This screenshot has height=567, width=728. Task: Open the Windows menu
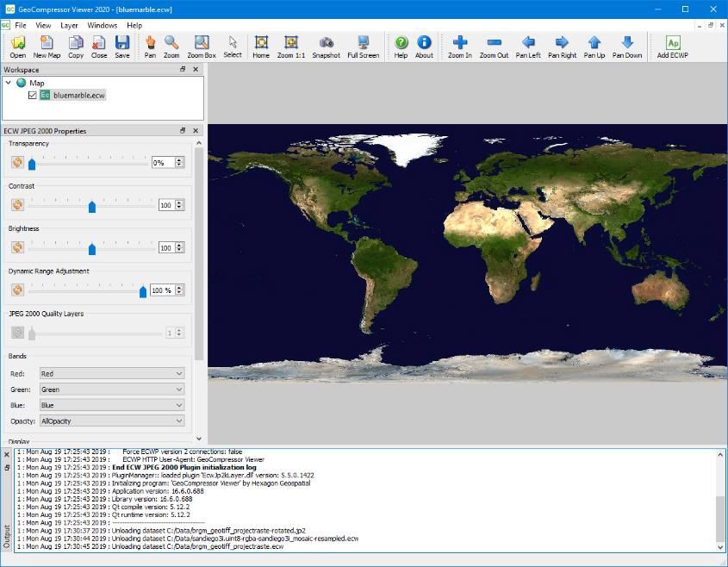pos(103,26)
